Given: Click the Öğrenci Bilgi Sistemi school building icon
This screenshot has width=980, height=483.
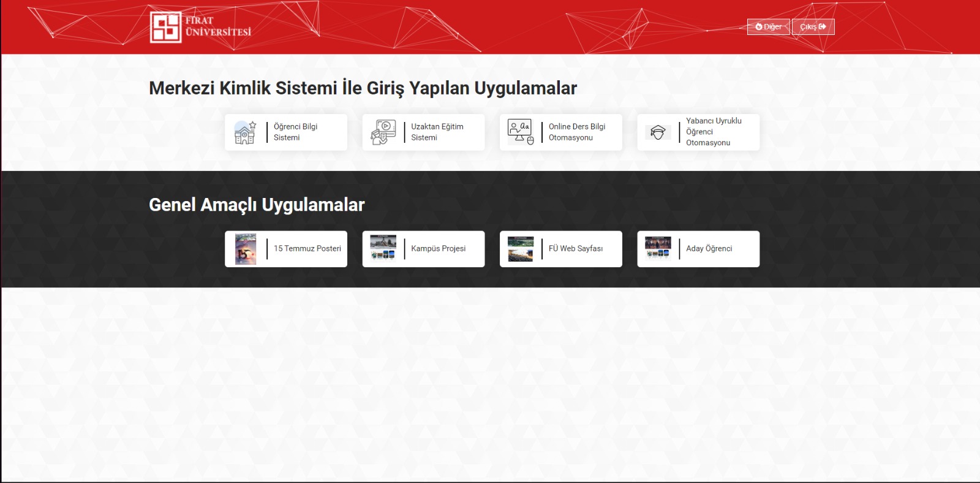Looking at the screenshot, I should pyautogui.click(x=245, y=132).
